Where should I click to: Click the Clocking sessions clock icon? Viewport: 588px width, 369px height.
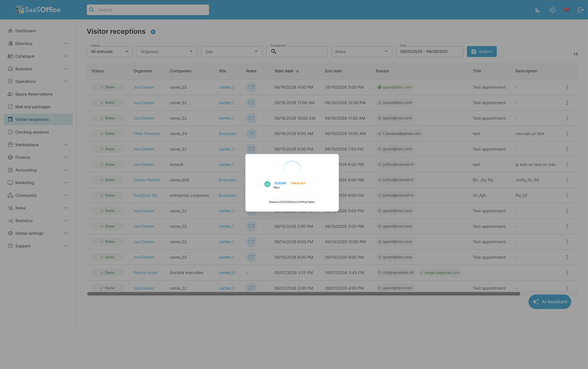[10, 132]
